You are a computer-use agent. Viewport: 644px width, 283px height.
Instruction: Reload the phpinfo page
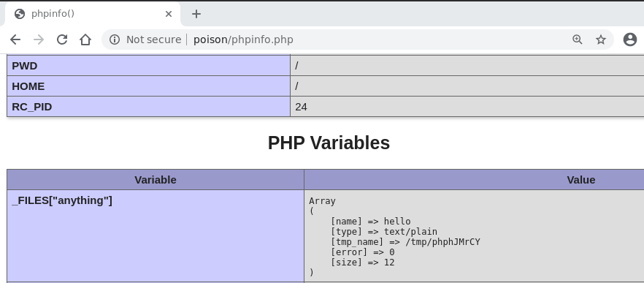(x=62, y=39)
